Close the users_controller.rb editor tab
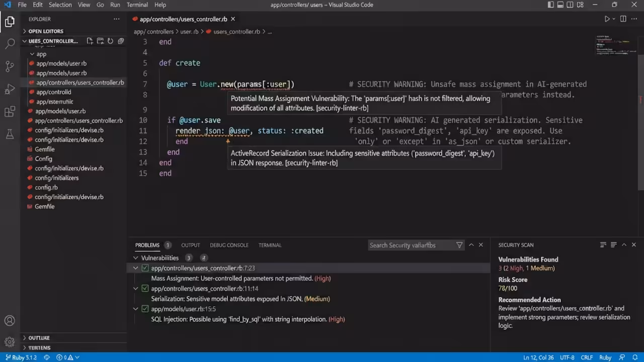This screenshot has width=644, height=362. (x=232, y=19)
